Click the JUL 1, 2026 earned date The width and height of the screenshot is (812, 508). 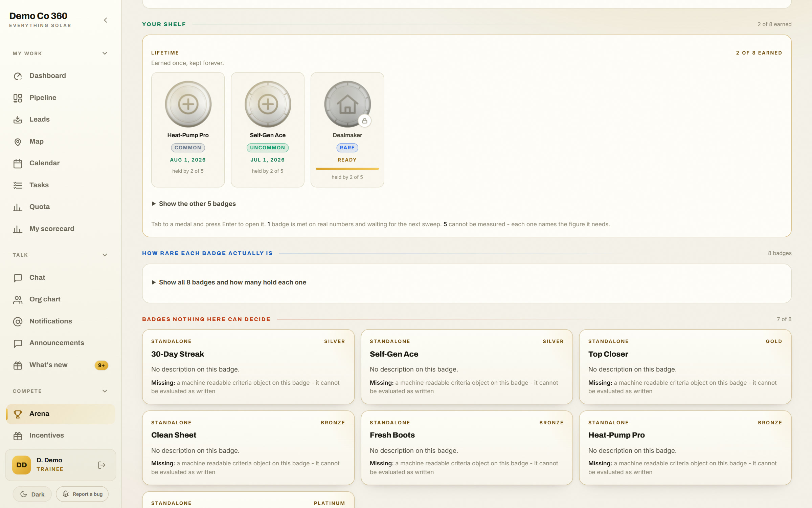click(268, 160)
